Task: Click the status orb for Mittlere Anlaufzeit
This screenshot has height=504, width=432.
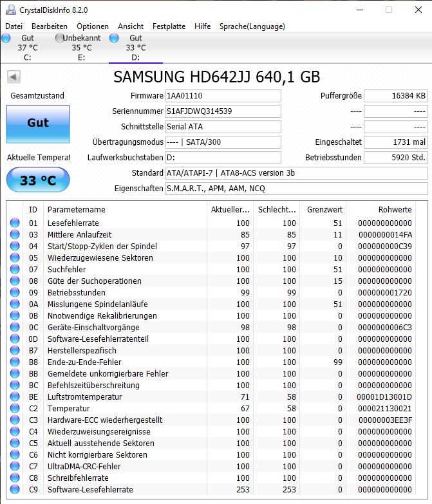Action: 15,234
